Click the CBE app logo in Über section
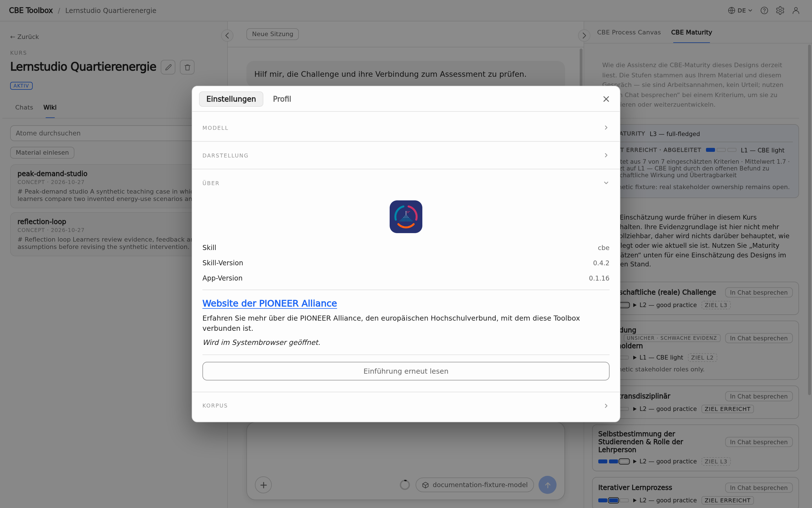 pyautogui.click(x=406, y=217)
